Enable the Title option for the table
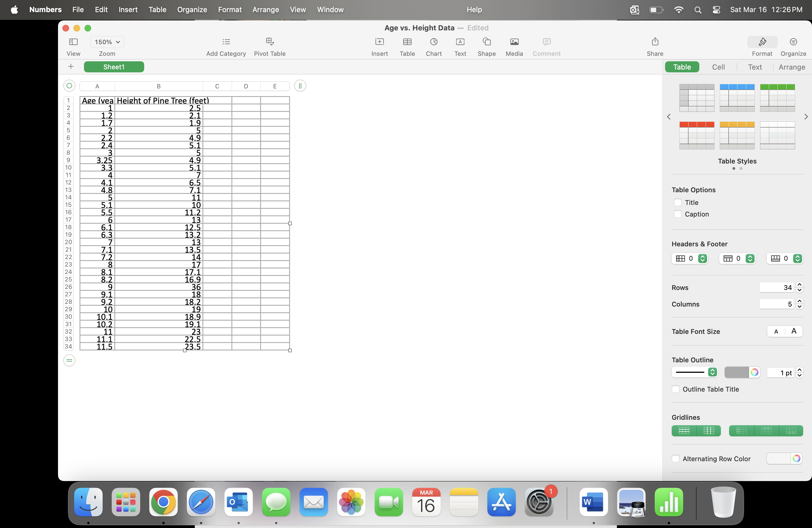Screen dimensions: 812x528 [677, 202]
